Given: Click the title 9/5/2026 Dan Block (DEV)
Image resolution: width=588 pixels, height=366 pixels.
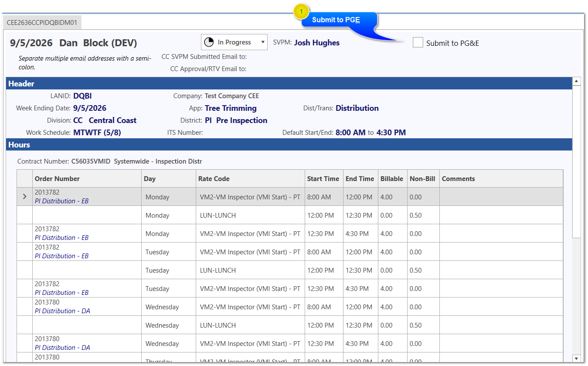Looking at the screenshot, I should 73,43.
